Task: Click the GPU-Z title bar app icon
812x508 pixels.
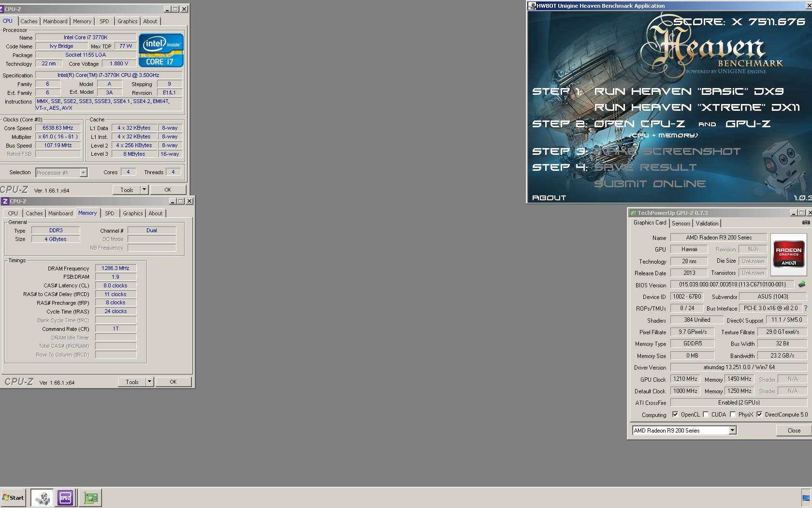Action: pos(633,213)
